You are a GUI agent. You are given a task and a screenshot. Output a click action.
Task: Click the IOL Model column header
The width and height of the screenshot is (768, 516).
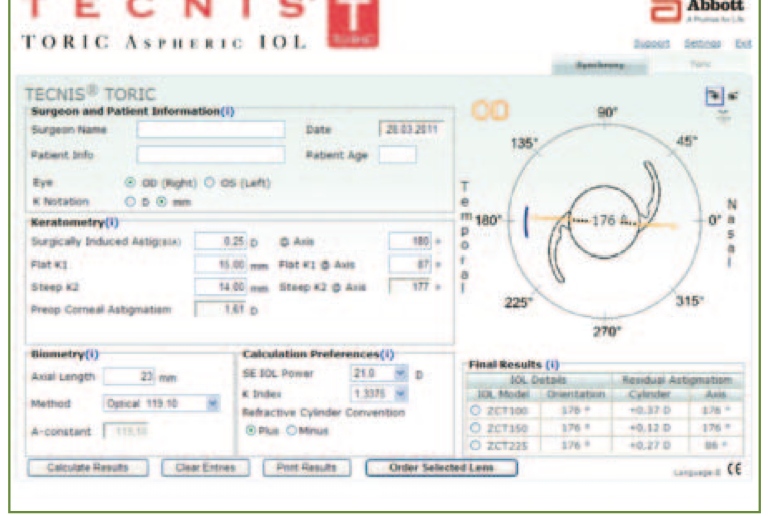click(503, 394)
